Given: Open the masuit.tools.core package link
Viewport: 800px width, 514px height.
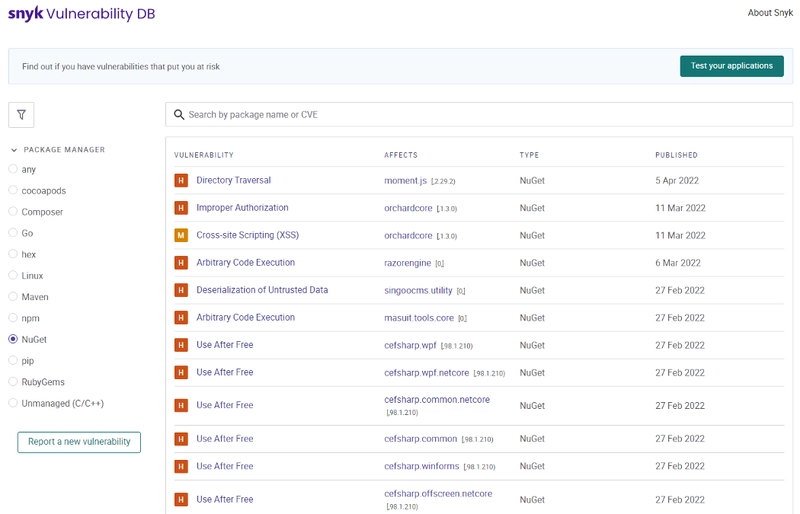Looking at the screenshot, I should pyautogui.click(x=419, y=318).
